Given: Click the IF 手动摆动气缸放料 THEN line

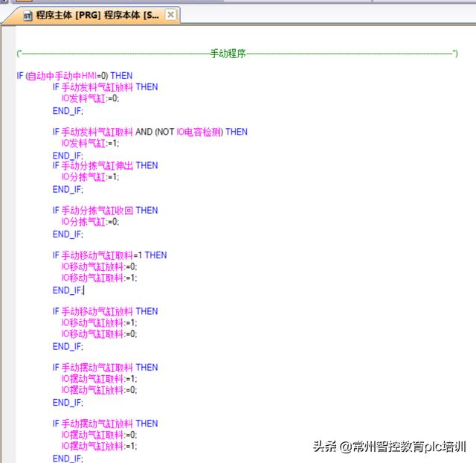Looking at the screenshot, I should [105, 424].
